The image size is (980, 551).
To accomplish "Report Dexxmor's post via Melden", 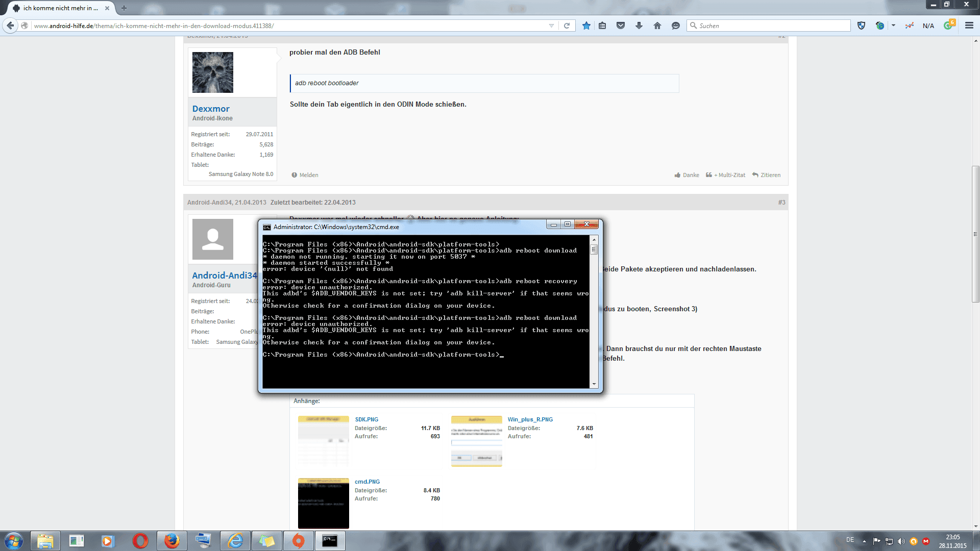I will point(305,175).
